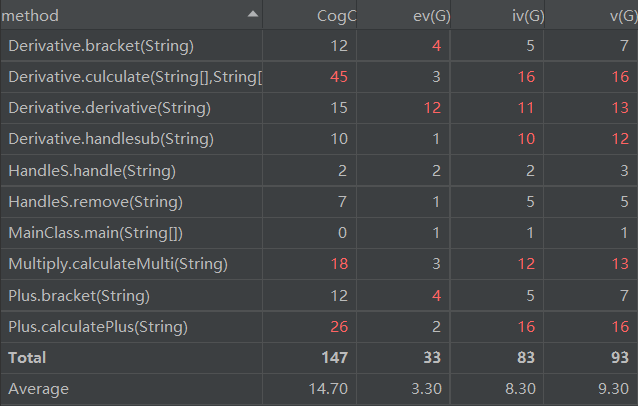Select the Derivative.derivative(String) row
This screenshot has width=638, height=406.
(109, 108)
